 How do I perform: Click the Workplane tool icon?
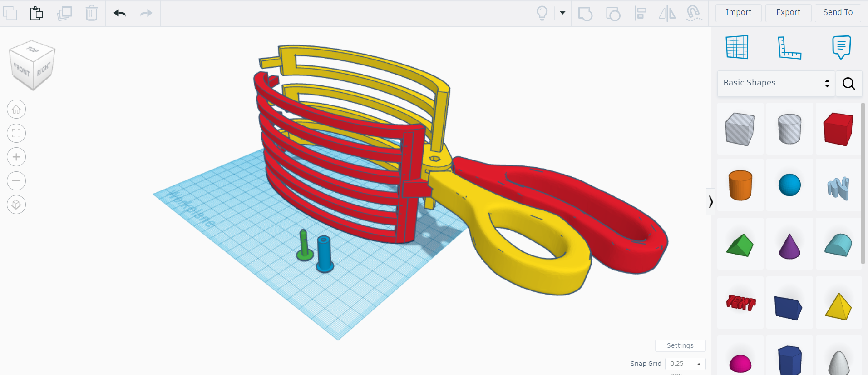coord(737,47)
